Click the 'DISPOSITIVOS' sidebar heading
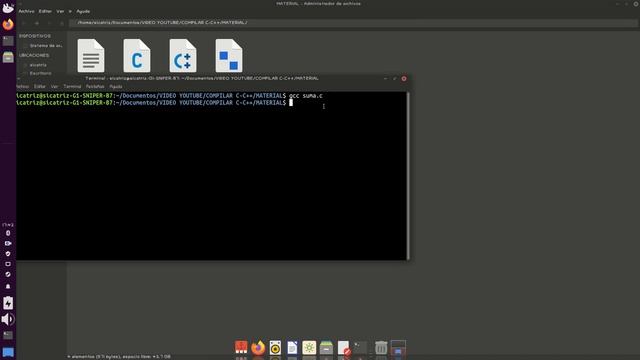The image size is (640, 360). [35, 36]
